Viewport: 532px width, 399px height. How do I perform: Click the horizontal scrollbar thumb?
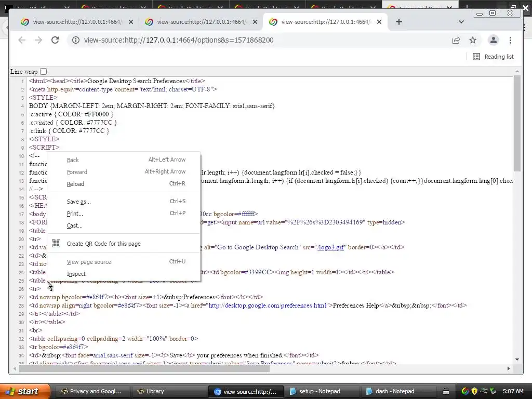pyautogui.click(x=144, y=369)
